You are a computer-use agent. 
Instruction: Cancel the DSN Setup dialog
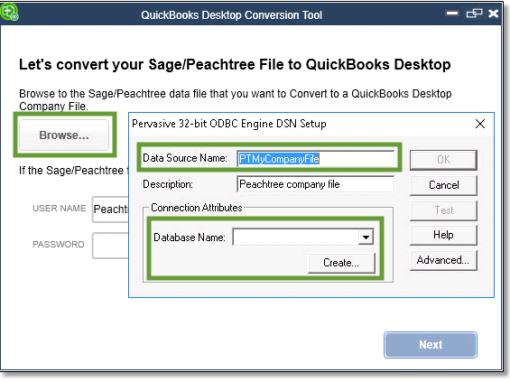(x=443, y=185)
